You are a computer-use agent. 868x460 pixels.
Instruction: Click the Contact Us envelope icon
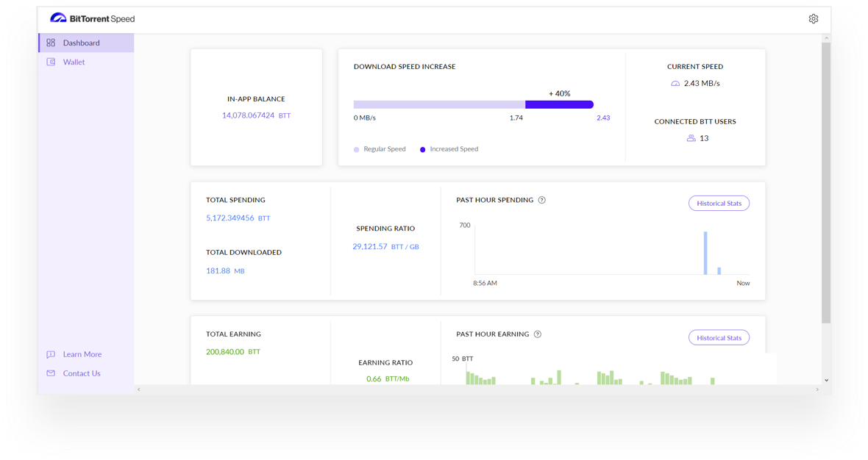51,373
